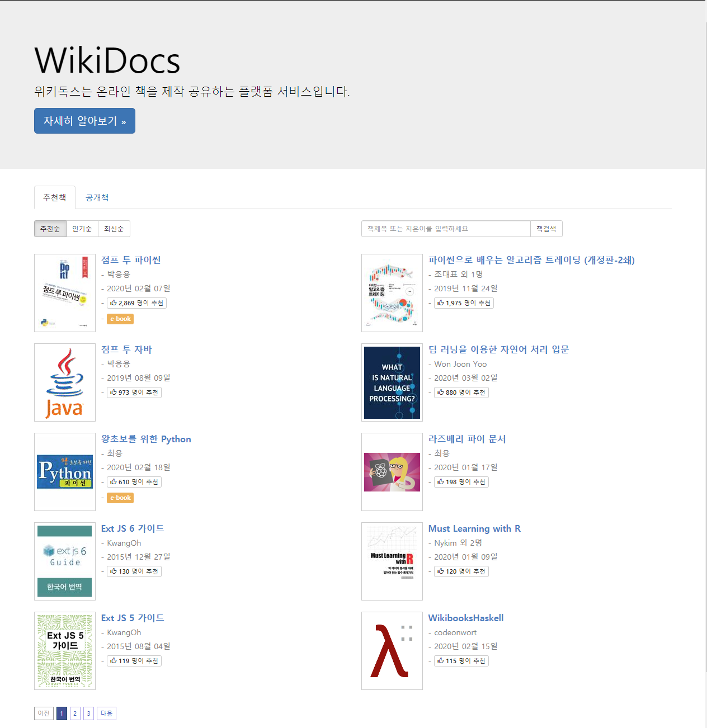
Task: Click 973 명이 추천 recommend button
Action: pos(134,393)
